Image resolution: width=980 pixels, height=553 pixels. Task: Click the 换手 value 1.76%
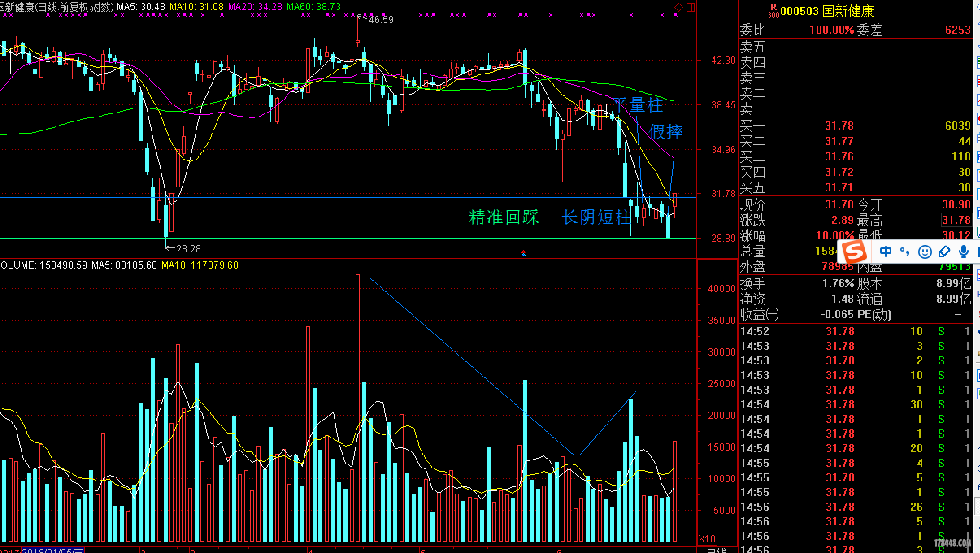point(838,283)
